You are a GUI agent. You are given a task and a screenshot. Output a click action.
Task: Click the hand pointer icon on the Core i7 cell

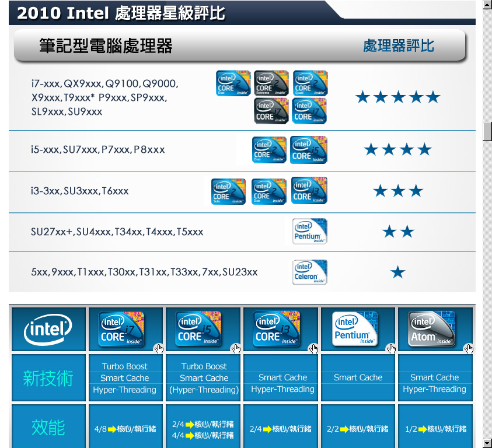(159, 349)
